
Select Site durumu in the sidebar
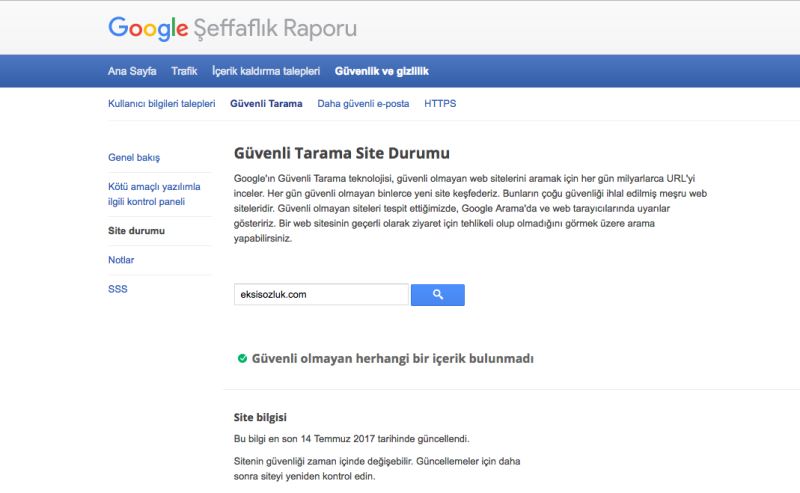tap(136, 231)
